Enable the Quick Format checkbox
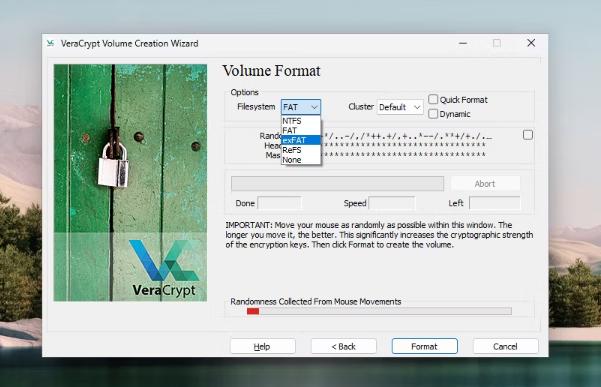Viewport: 601px width, 387px height. [x=433, y=99]
